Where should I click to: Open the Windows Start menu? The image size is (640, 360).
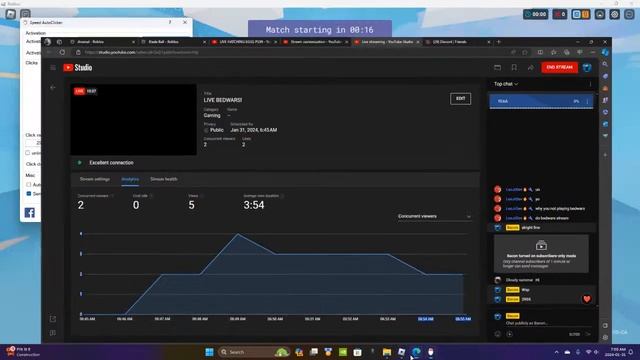209,352
